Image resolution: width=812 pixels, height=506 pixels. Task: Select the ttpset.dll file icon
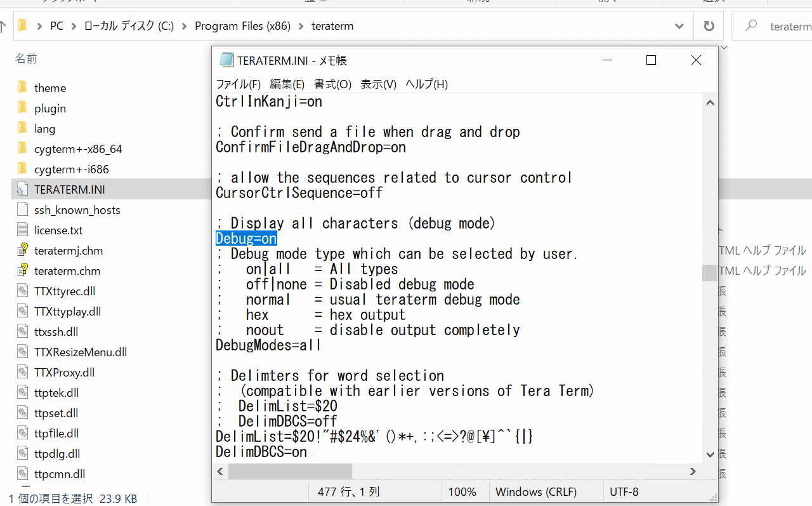pos(22,413)
